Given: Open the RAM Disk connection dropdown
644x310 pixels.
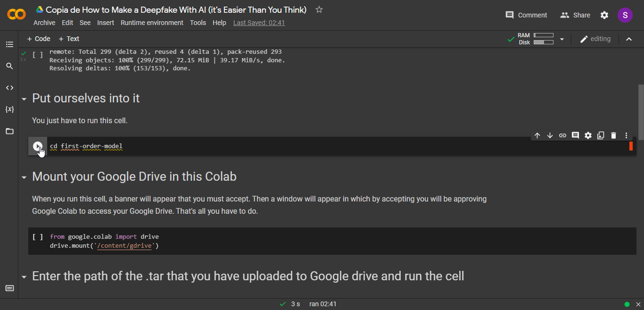Looking at the screenshot, I should point(561,39).
